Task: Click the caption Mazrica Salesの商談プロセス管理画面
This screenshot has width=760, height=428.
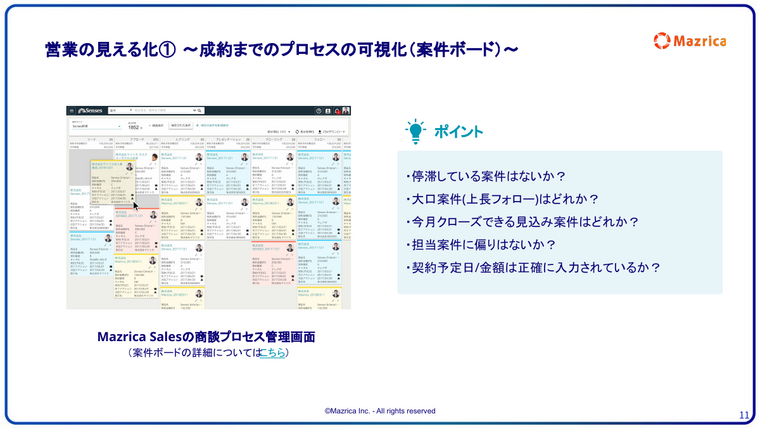Action: point(206,336)
